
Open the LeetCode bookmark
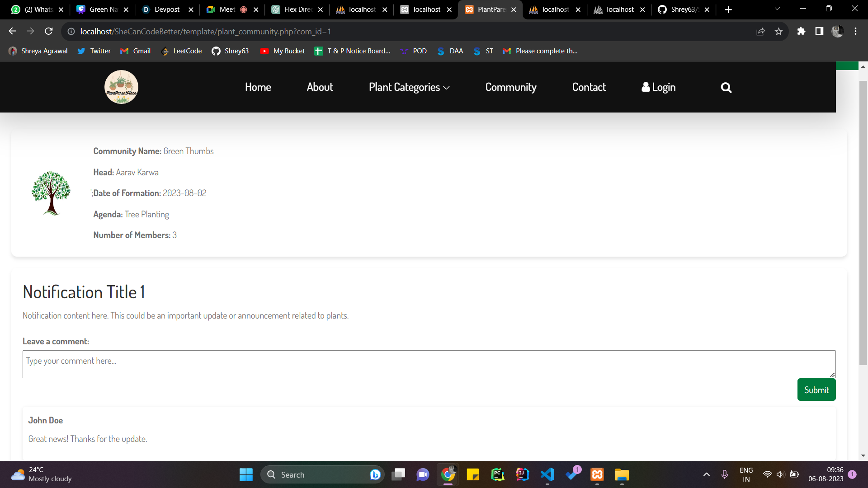tap(181, 51)
